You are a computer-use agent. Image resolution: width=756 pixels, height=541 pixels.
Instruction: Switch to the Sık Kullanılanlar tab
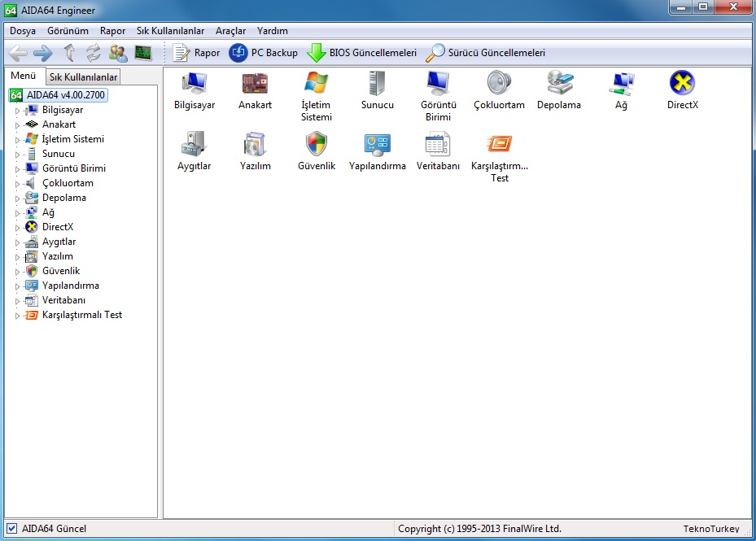tap(83, 77)
